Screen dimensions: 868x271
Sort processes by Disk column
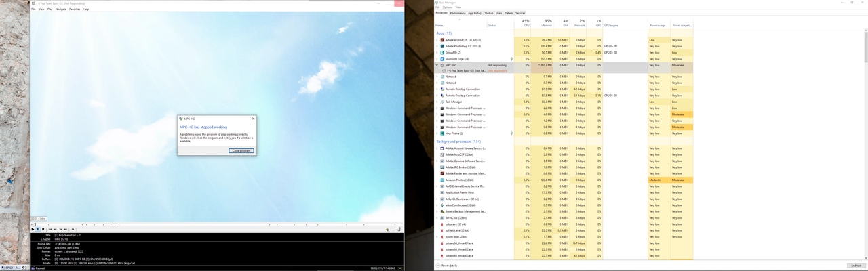[561, 23]
